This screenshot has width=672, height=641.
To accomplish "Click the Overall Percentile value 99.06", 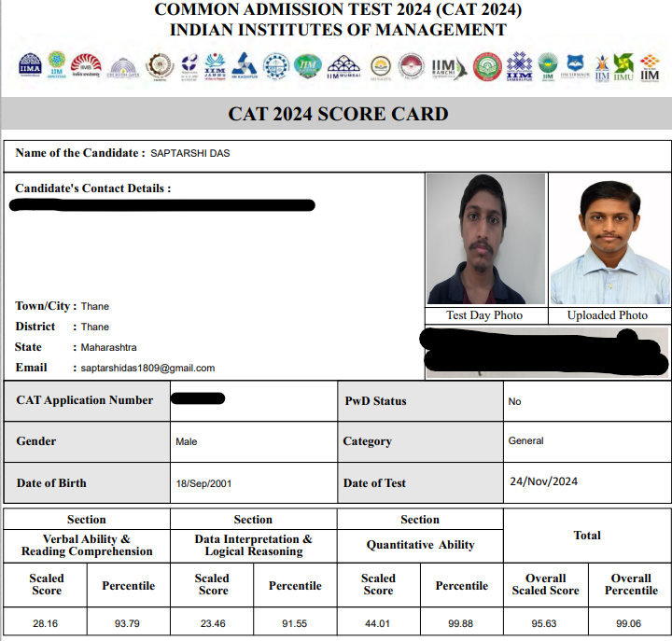I will [631, 623].
